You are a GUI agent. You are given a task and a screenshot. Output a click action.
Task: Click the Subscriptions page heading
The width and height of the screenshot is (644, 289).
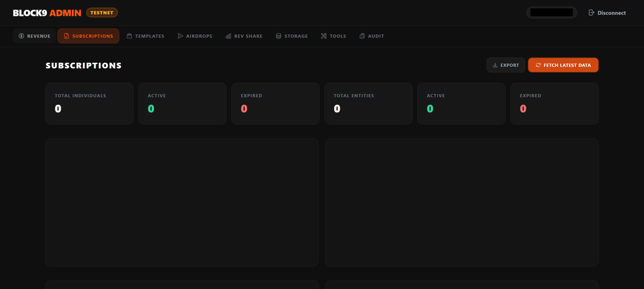coord(84,65)
